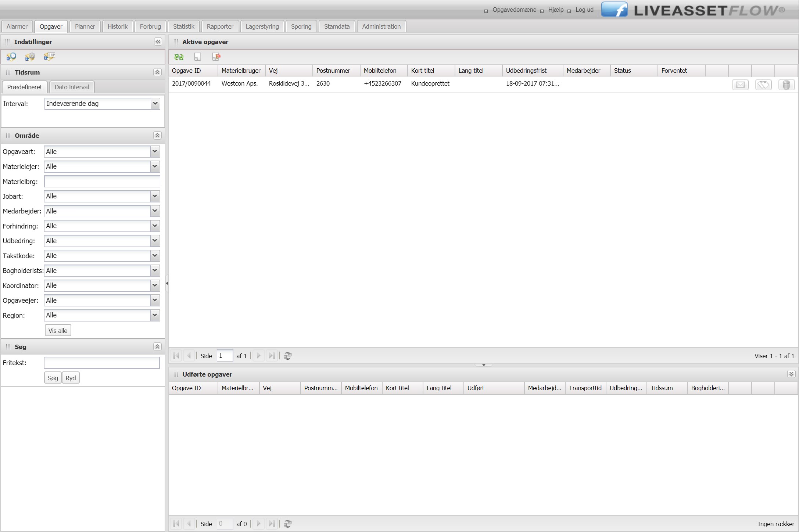Click the green refresh arrows in Aktive opgaver
The width and height of the screenshot is (799, 532).
coord(179,57)
